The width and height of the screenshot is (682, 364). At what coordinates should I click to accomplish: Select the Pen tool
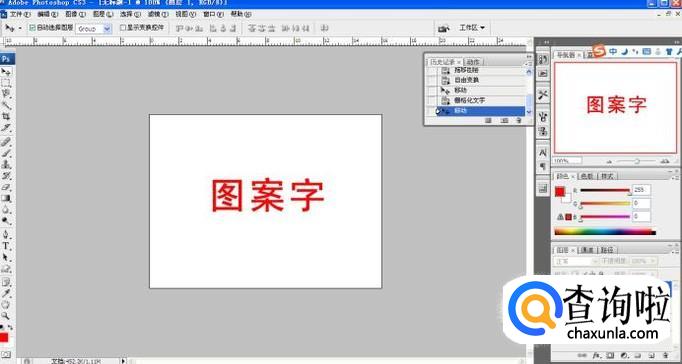[6, 234]
